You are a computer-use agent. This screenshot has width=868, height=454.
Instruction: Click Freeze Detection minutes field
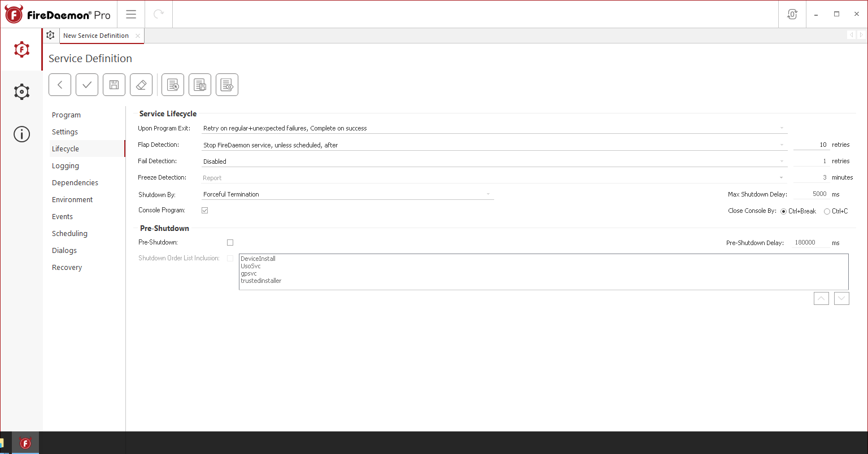click(811, 177)
